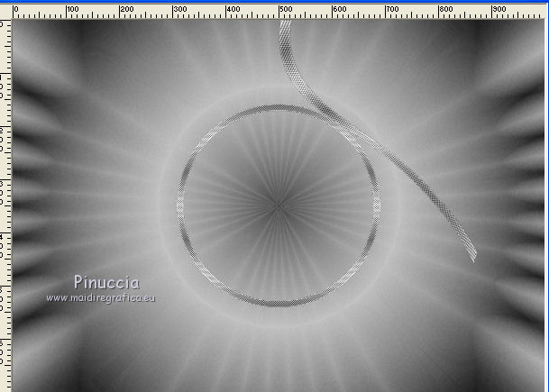Click the center point of radial burst
Screen dimensions: 549x392
pyautogui.click(x=279, y=205)
